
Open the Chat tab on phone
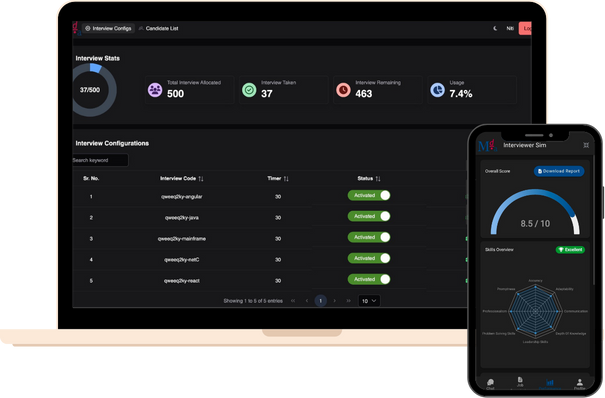490,383
